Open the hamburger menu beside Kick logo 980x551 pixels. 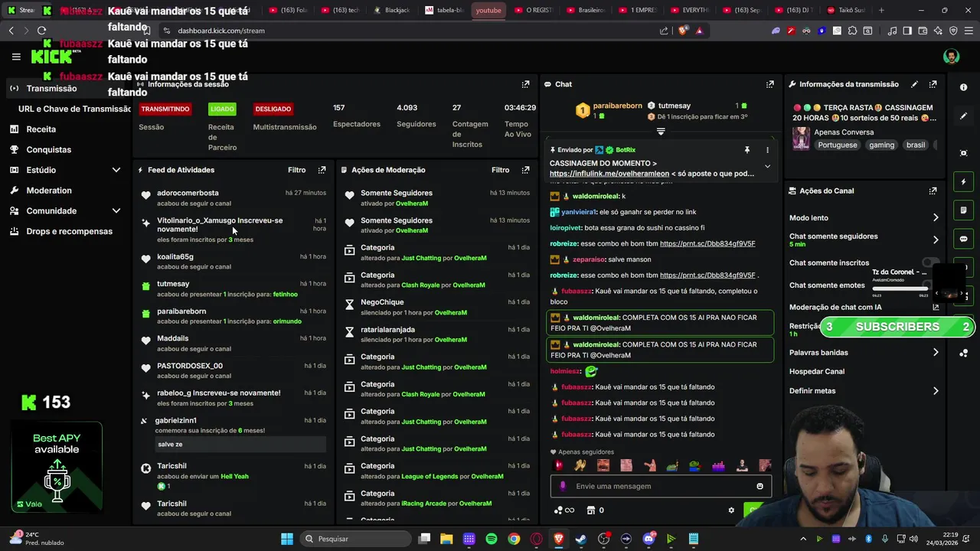tap(16, 57)
